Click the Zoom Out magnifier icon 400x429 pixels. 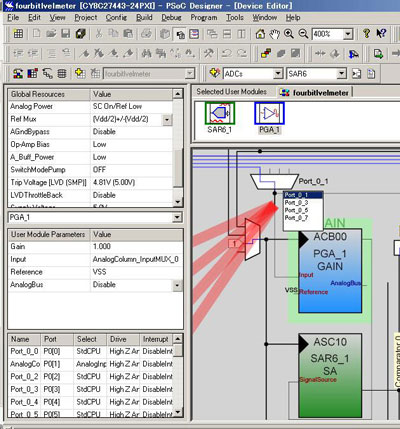tap(303, 34)
